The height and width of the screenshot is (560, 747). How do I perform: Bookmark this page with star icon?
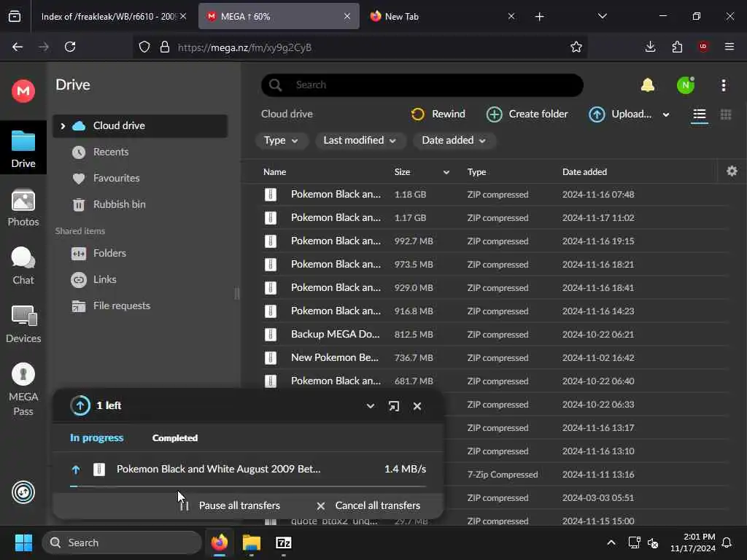576,47
